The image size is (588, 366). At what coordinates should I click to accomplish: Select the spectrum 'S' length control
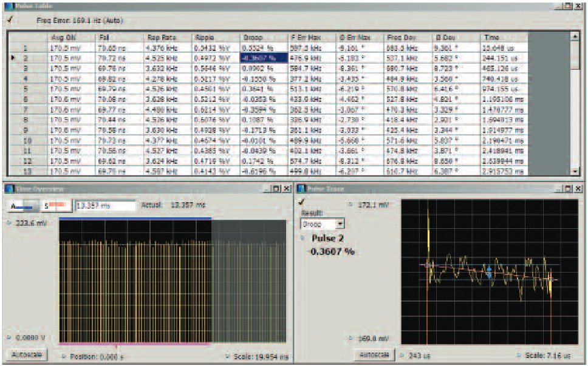point(56,206)
